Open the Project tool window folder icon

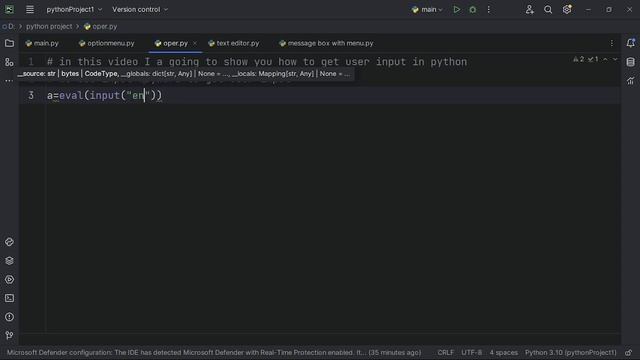click(x=9, y=43)
